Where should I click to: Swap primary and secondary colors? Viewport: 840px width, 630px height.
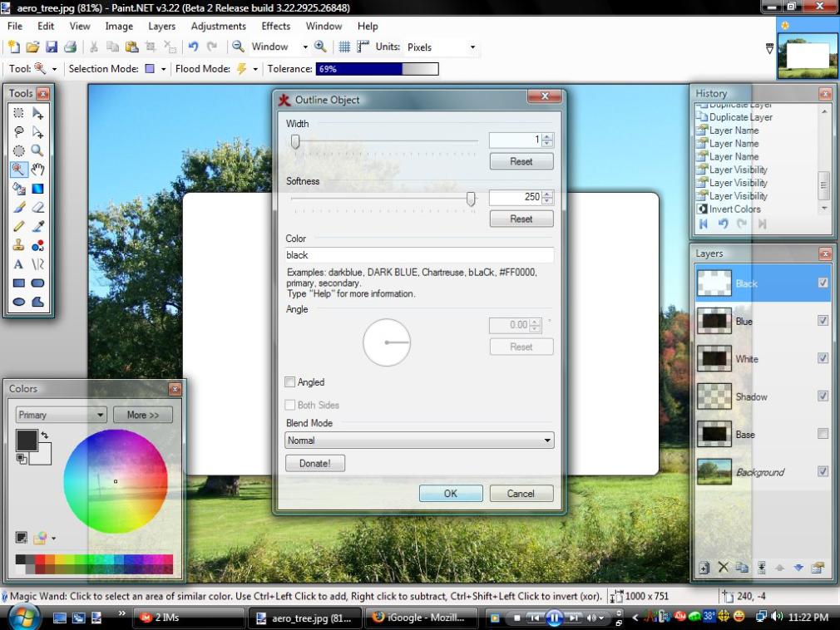[44, 435]
